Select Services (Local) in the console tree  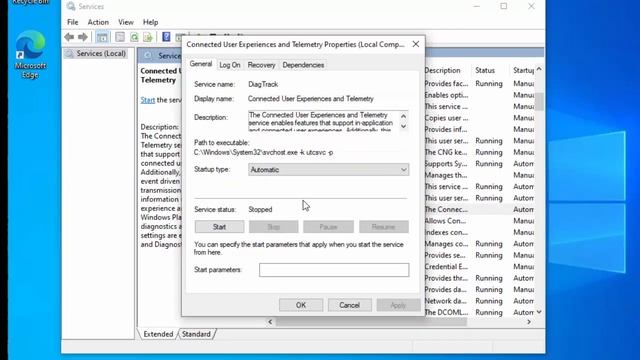(101, 53)
